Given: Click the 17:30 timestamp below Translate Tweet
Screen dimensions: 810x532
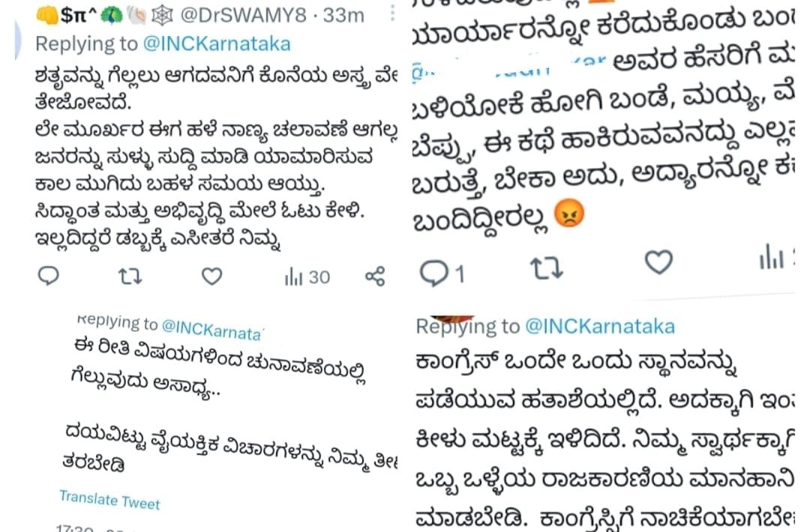Looking at the screenshot, I should [74, 528].
